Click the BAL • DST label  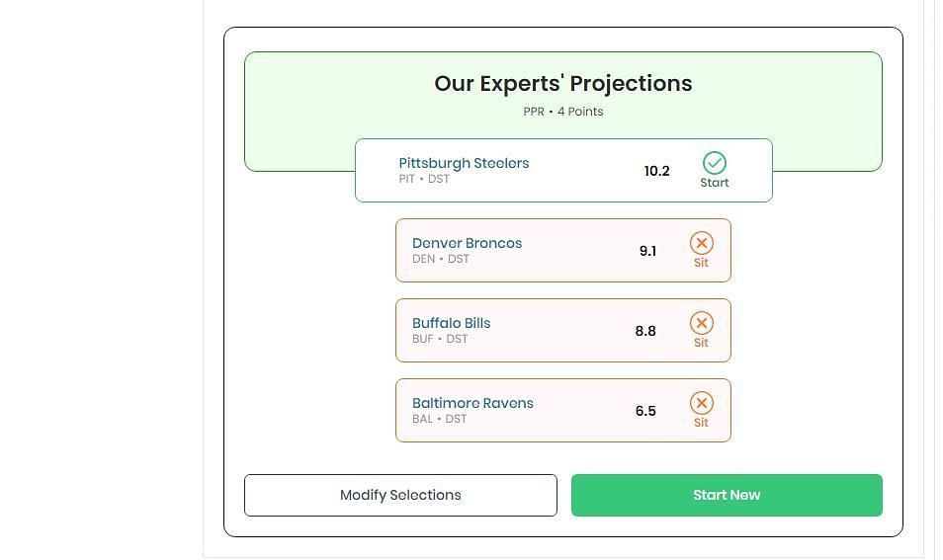point(439,419)
